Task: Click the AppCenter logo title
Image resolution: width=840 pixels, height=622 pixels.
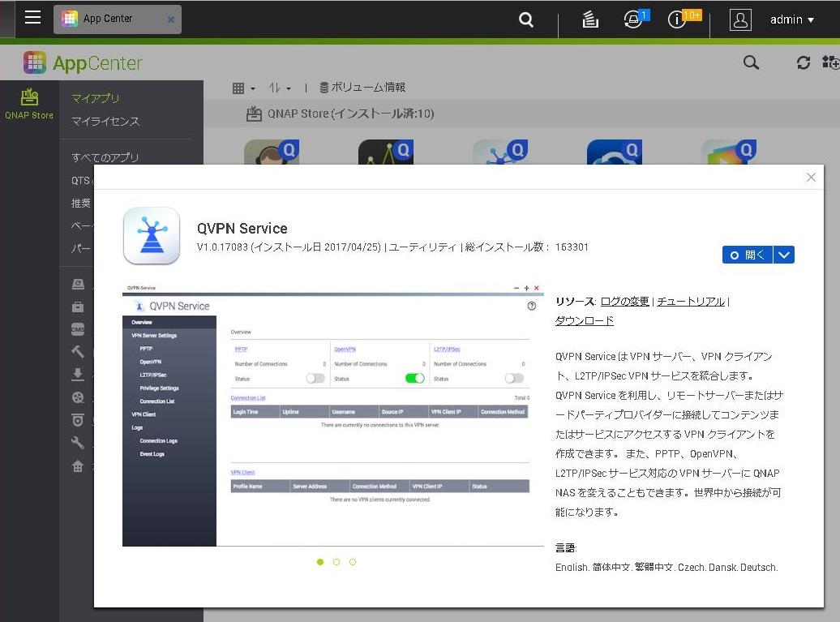Action: point(83,63)
